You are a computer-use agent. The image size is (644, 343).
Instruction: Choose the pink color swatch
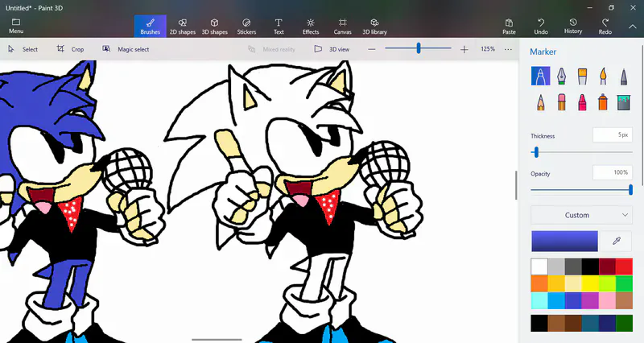pos(607,300)
